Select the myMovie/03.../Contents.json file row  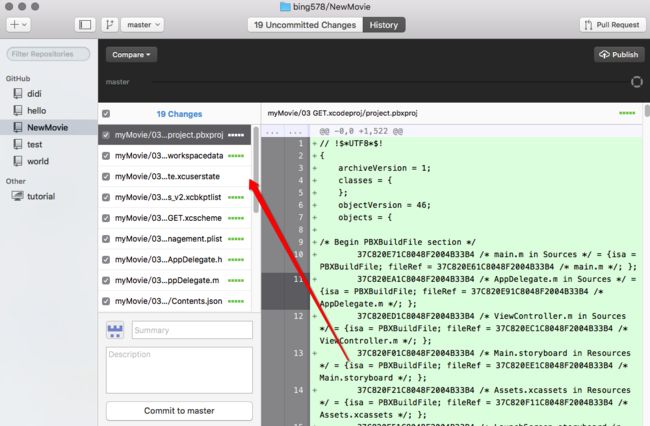[x=175, y=301]
